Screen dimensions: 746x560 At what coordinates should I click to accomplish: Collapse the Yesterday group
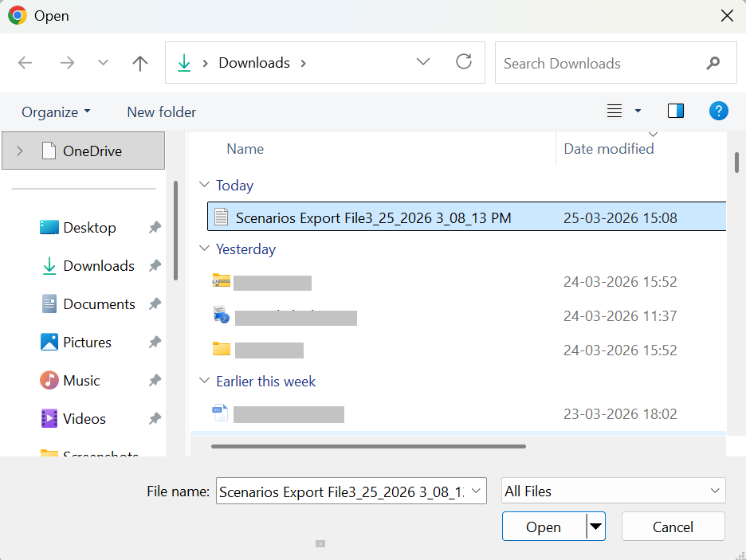tap(204, 249)
